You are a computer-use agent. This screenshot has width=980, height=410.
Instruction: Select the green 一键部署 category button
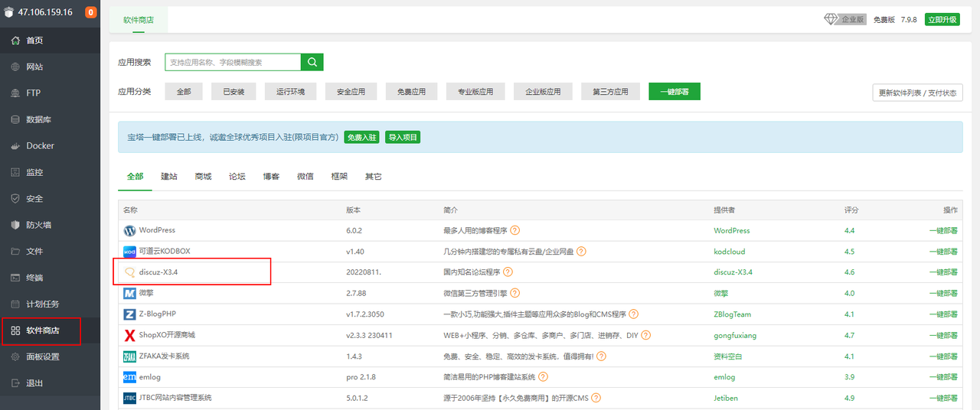(x=675, y=92)
